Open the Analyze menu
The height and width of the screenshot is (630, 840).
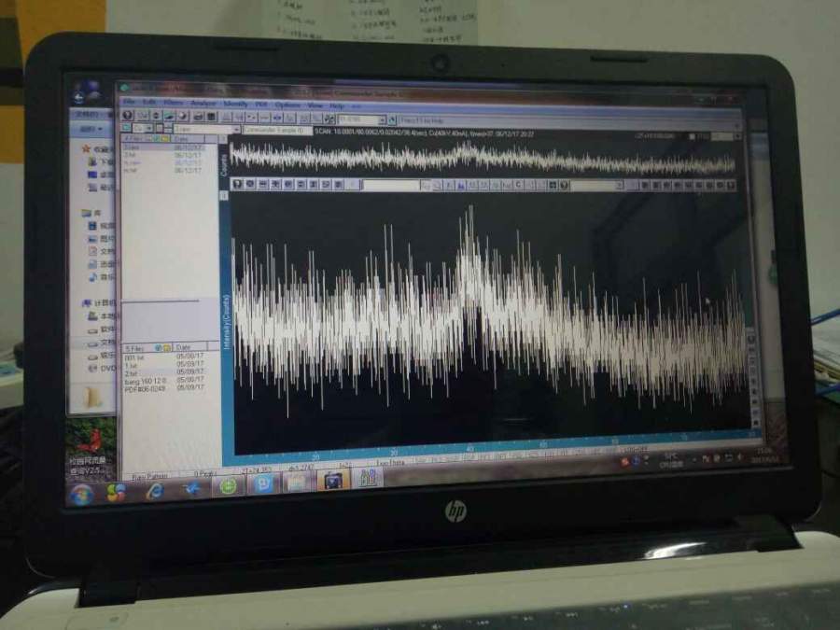coord(203,103)
